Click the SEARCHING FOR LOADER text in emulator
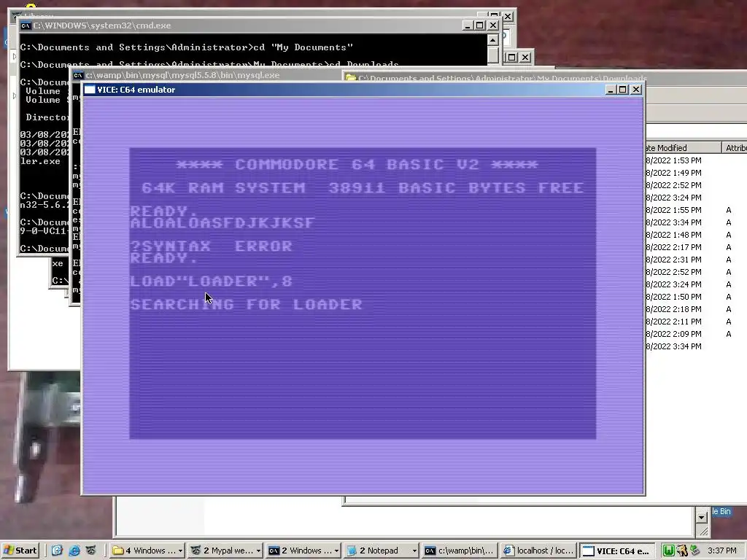This screenshot has height=560, width=747. click(x=247, y=304)
